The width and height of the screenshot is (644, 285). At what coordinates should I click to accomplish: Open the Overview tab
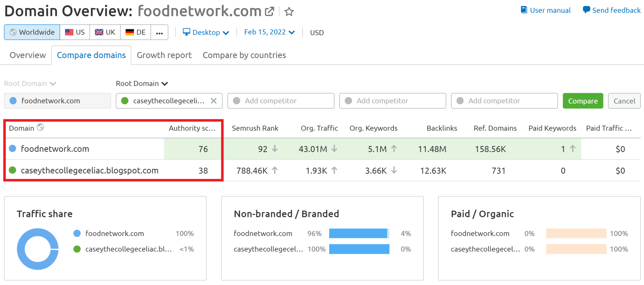click(28, 55)
